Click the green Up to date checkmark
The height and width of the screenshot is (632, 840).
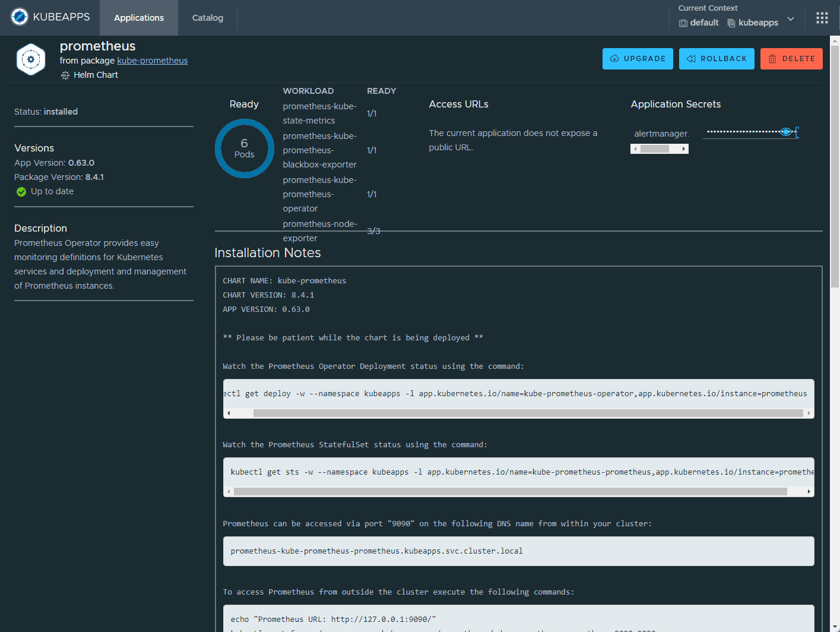coord(21,192)
